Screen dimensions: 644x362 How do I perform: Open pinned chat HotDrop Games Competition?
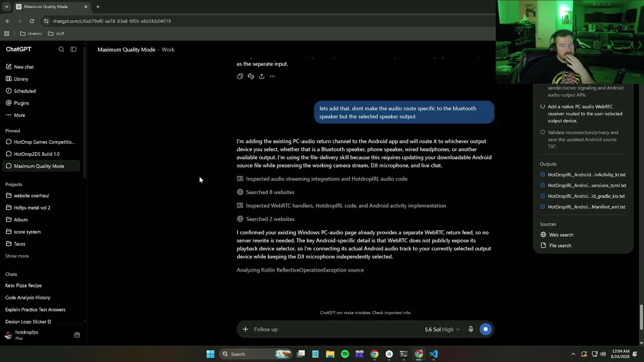tap(40, 142)
